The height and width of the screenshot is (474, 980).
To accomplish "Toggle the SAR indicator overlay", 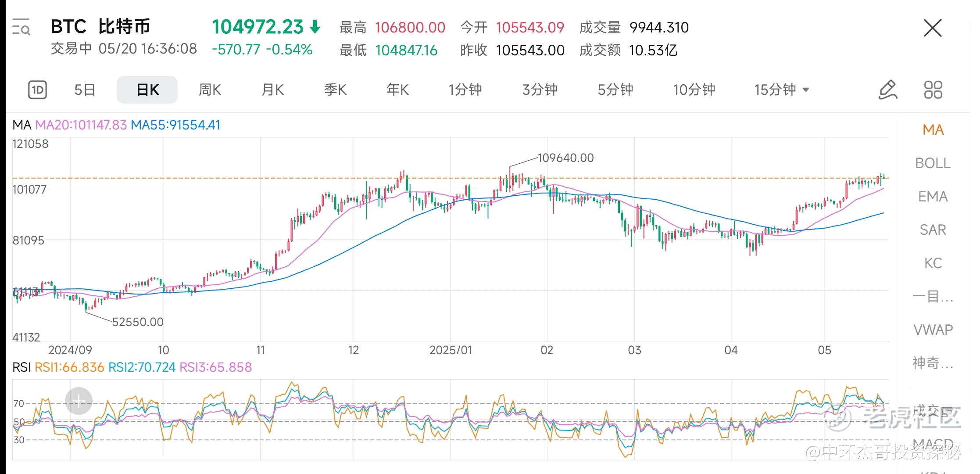I will coord(933,230).
